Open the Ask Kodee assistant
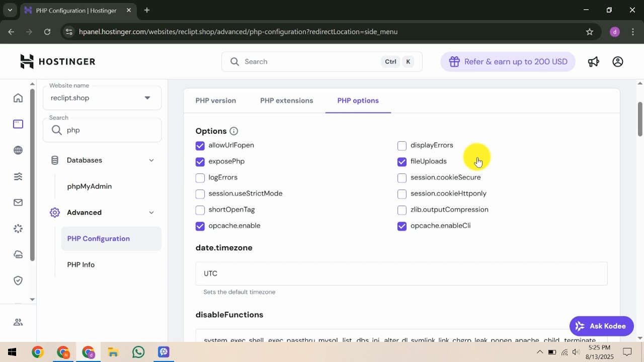The width and height of the screenshot is (644, 362). point(601,326)
